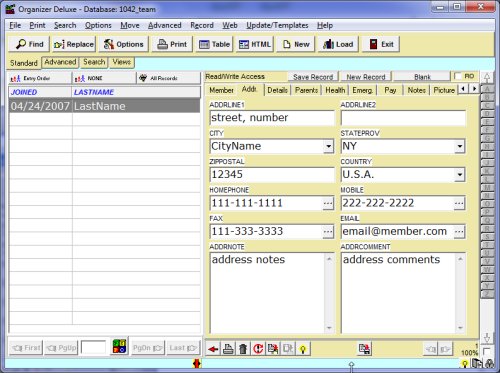
Task: Click the binoculars icon in bottom corner
Action: tap(489, 364)
